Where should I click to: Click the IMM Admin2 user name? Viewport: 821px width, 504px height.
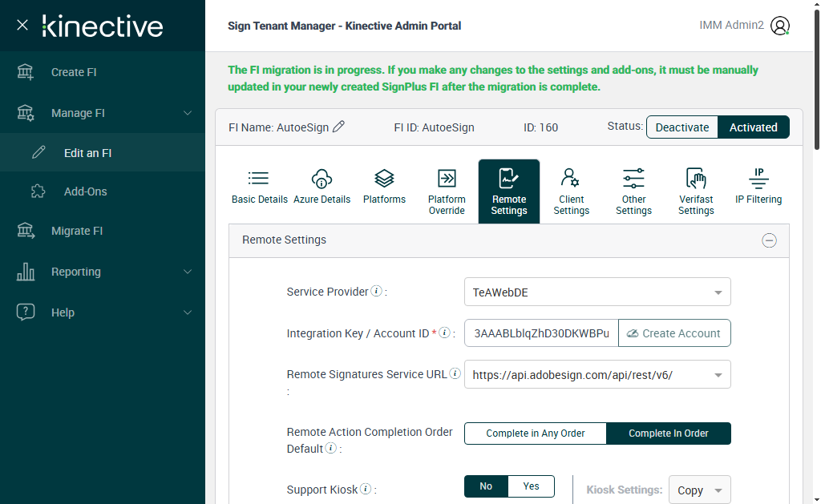tap(731, 25)
